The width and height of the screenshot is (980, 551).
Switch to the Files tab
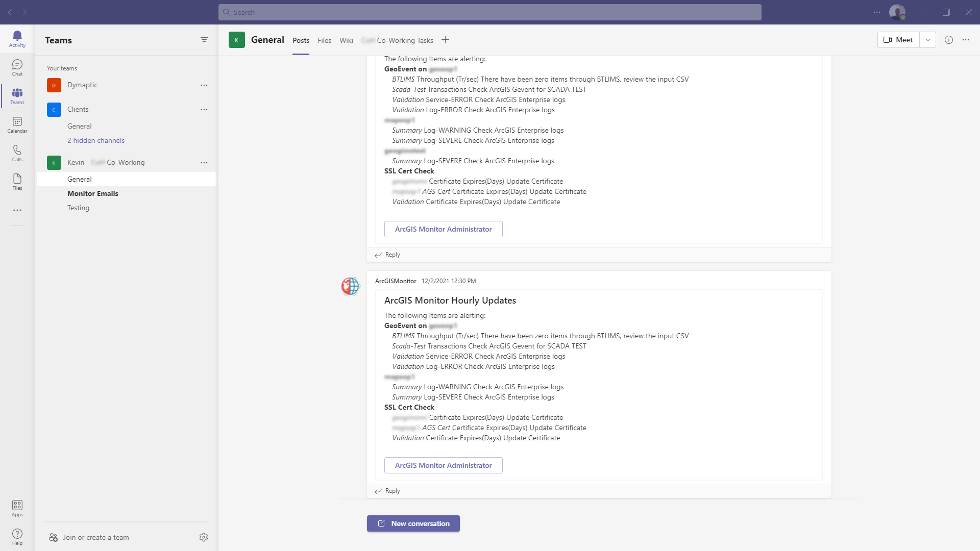[x=325, y=40]
